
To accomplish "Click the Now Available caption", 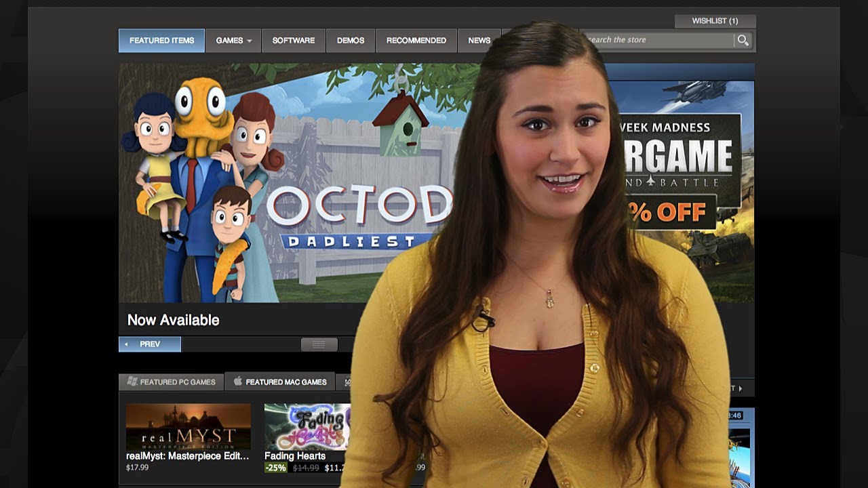I will coord(174,320).
